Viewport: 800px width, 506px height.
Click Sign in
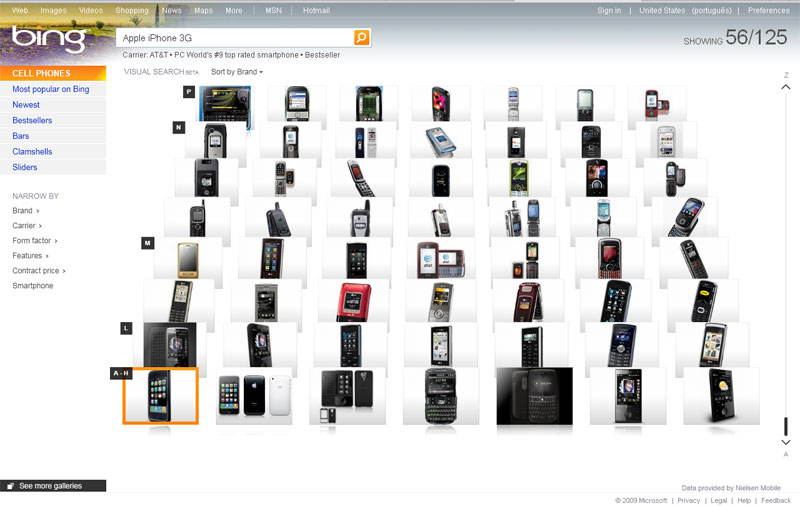pyautogui.click(x=609, y=10)
